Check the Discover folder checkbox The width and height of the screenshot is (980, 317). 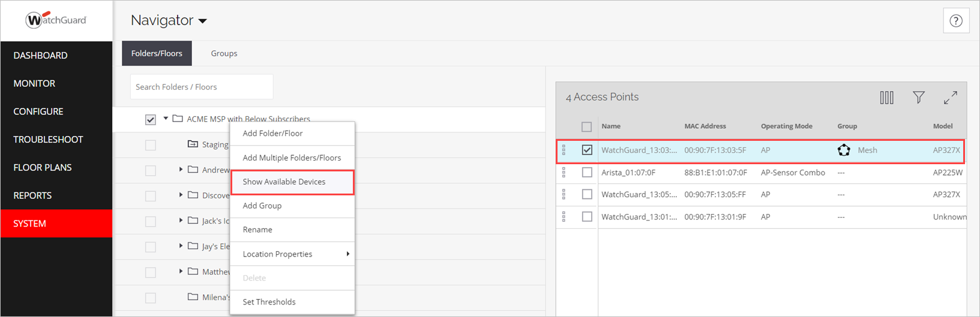pyautogui.click(x=151, y=196)
